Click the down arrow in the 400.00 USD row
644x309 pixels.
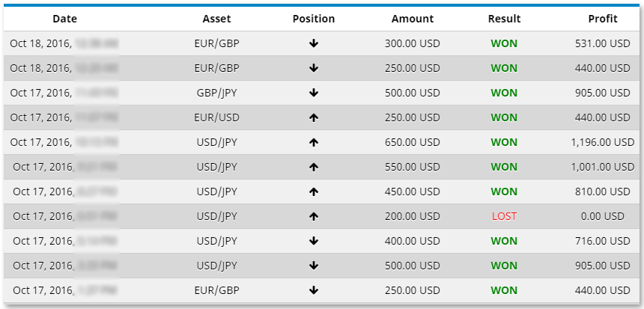click(x=314, y=241)
